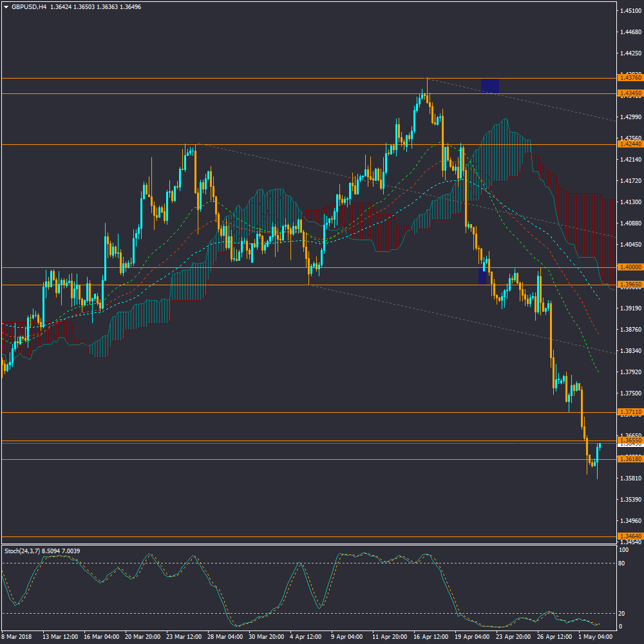Select the 1.36550 price level label
The width and height of the screenshot is (644, 644).
click(629, 440)
